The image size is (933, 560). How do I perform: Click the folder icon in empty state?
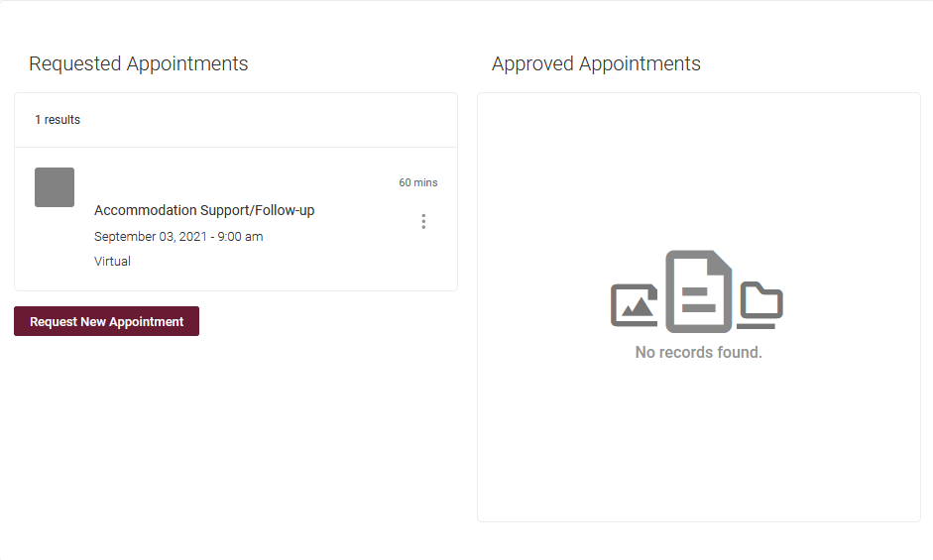tap(760, 304)
